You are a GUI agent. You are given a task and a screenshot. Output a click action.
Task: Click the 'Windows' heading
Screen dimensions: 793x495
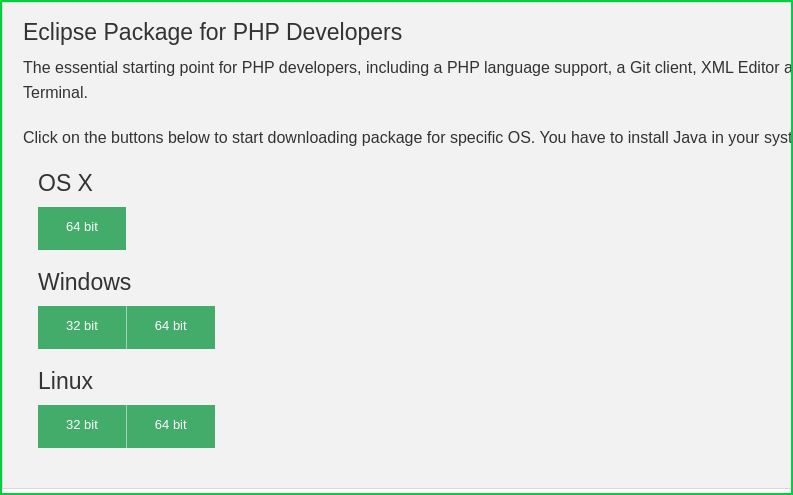pyautogui.click(x=84, y=282)
